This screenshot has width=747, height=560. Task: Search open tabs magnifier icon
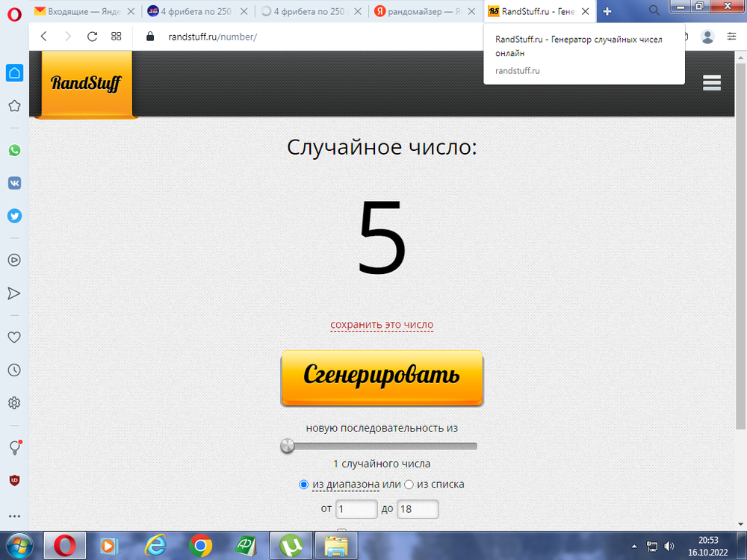point(654,10)
